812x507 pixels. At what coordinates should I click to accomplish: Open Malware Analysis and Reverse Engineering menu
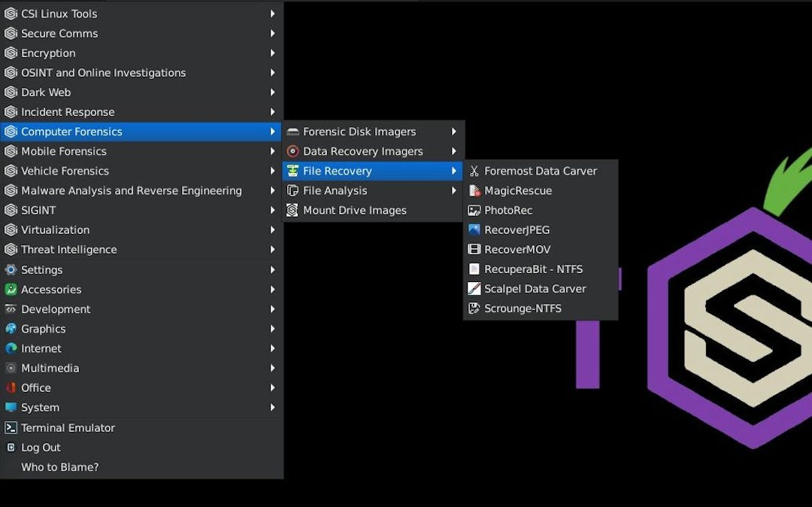pyautogui.click(x=131, y=191)
